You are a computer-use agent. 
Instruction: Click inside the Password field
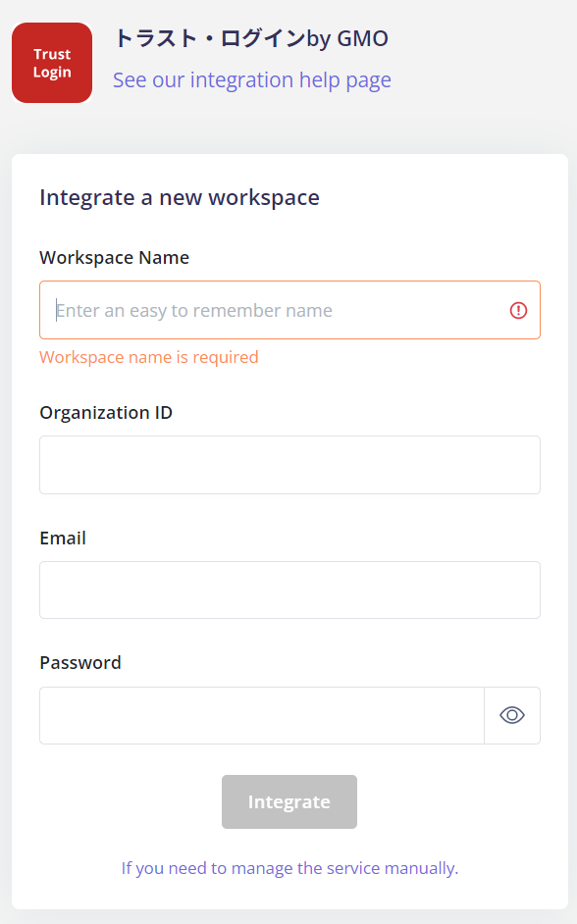[262, 715]
